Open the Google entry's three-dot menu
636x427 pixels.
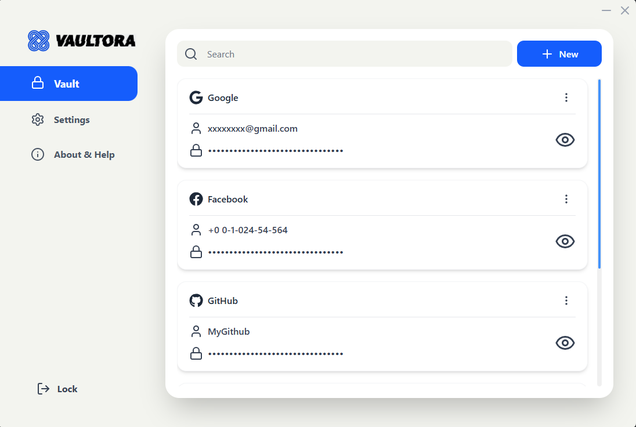click(x=566, y=98)
